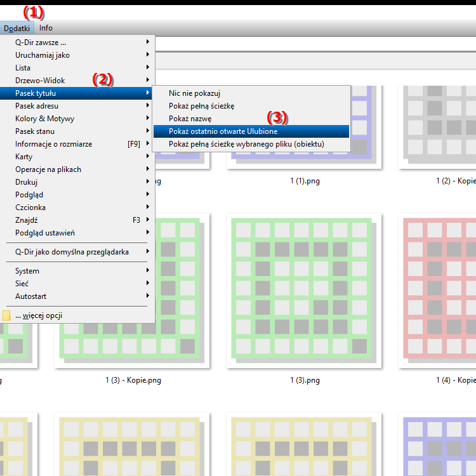Click the arrow next to 'Pasek adresu'
The width and height of the screenshot is (476, 476).
click(147, 105)
